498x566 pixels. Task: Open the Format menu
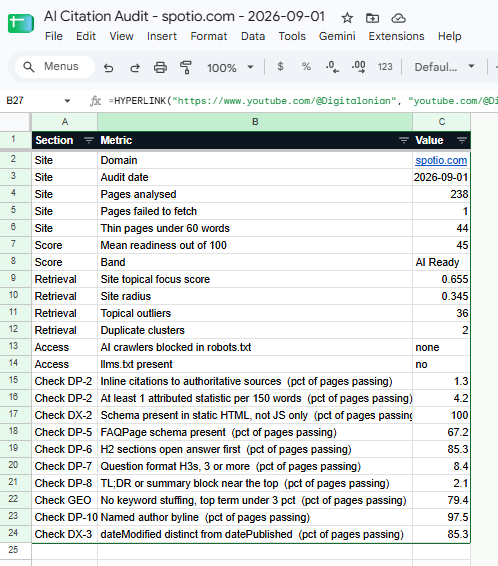tap(209, 36)
